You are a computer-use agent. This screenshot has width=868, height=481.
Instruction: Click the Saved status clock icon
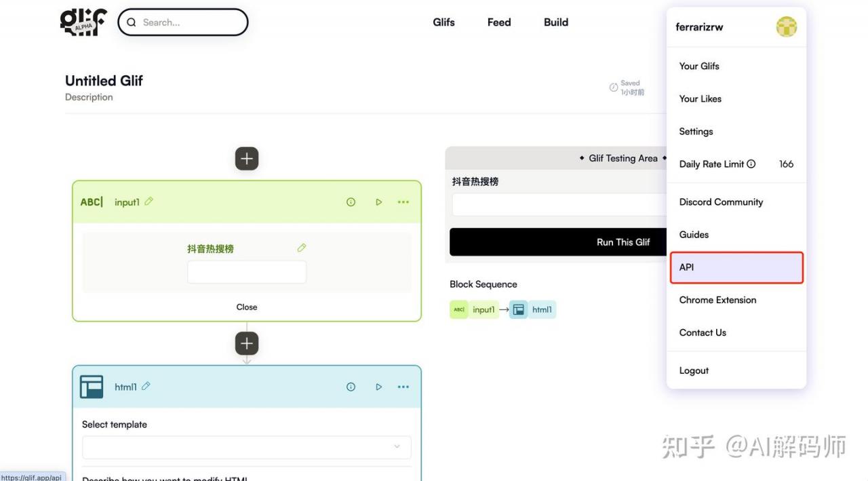pyautogui.click(x=614, y=88)
